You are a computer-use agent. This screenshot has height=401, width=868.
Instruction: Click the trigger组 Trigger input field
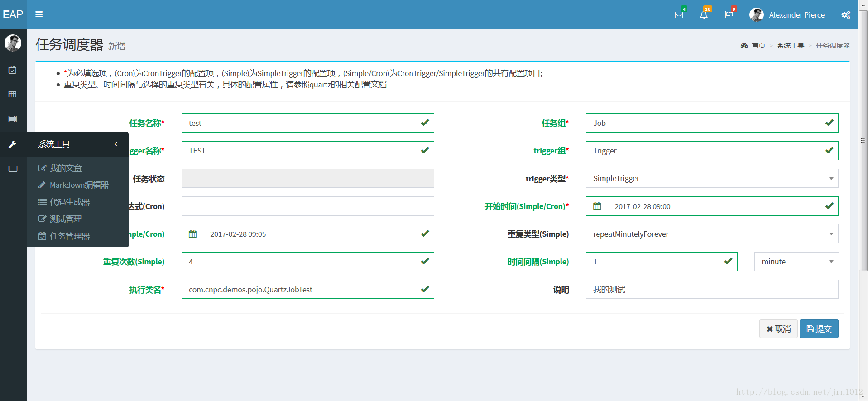click(712, 151)
